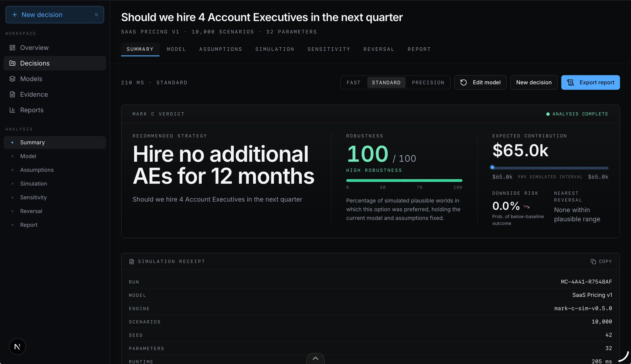The height and width of the screenshot is (364, 631).
Task: Click the toolbar New decision button
Action: (x=534, y=82)
